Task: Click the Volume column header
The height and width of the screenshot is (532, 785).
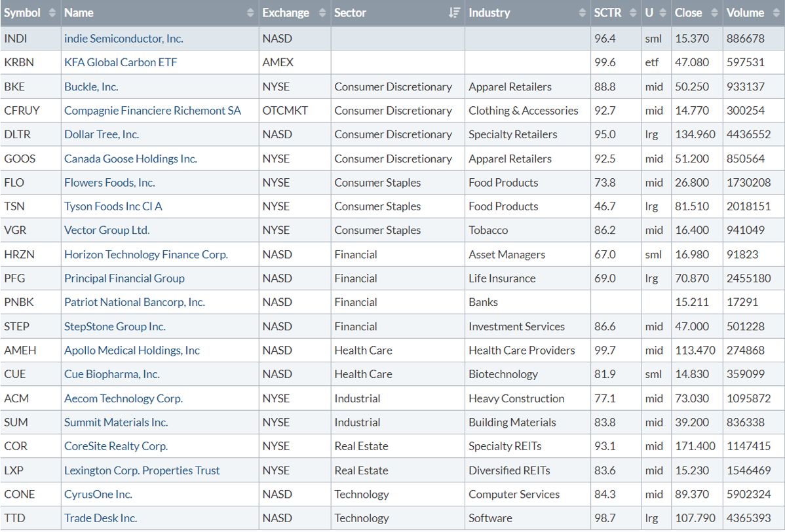Action: click(745, 13)
